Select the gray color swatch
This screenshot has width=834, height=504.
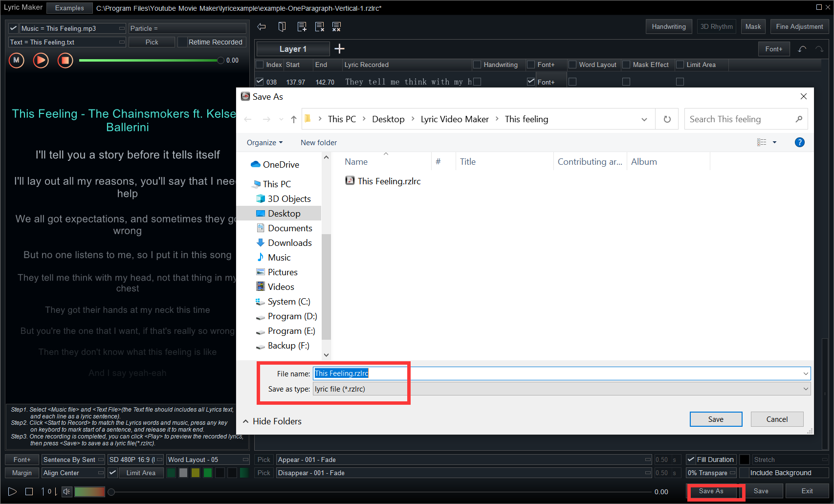coord(183,473)
